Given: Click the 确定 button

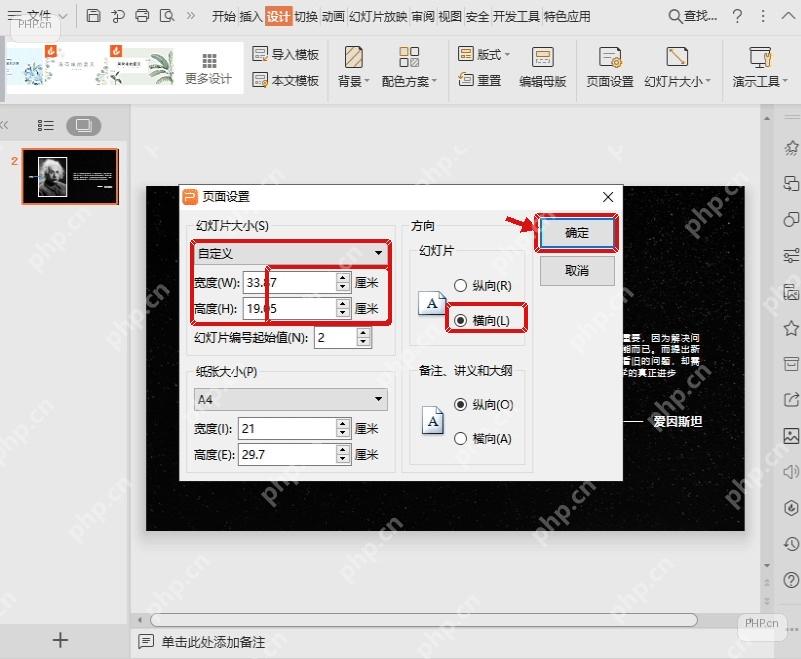Looking at the screenshot, I should (577, 233).
